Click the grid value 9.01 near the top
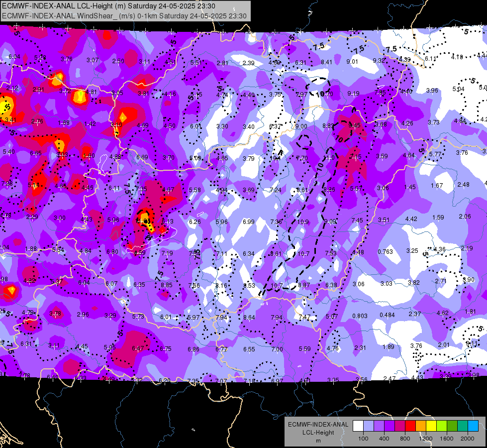 point(352,61)
